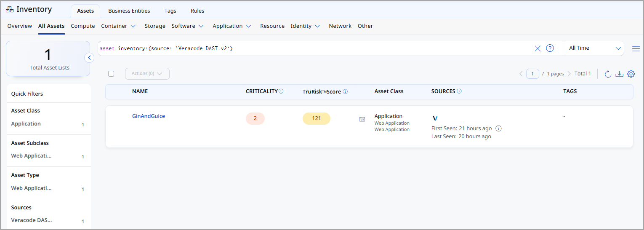This screenshot has height=230, width=644.
Task: Open table settings gear icon
Action: (631, 74)
